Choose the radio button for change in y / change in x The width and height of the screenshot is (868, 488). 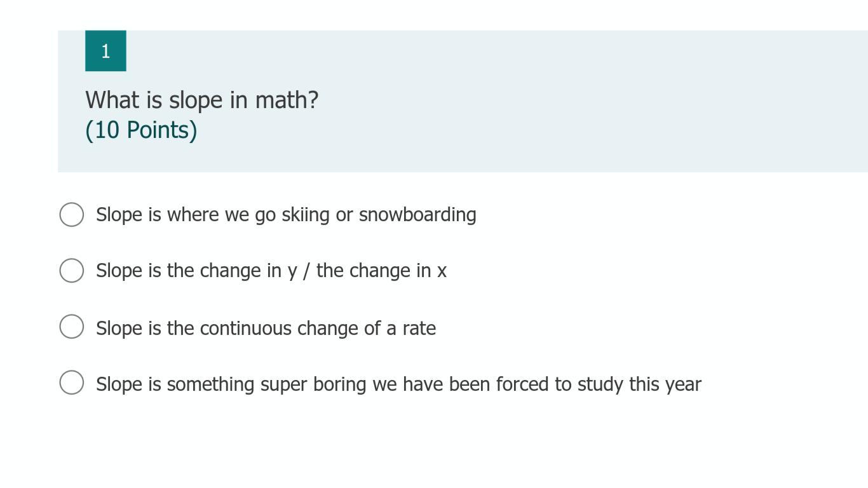coord(72,271)
